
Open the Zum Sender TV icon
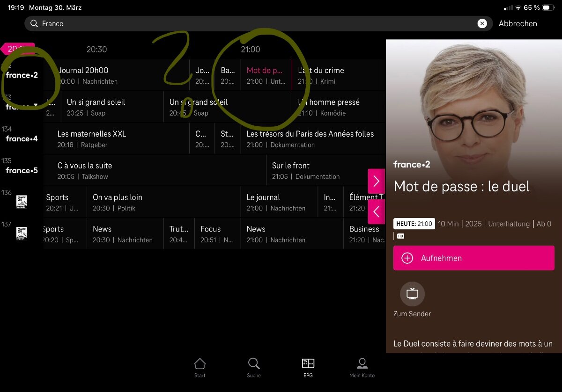pos(412,294)
